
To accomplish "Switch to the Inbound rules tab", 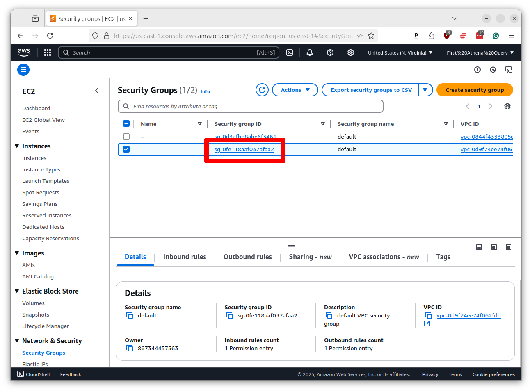I will tap(185, 257).
